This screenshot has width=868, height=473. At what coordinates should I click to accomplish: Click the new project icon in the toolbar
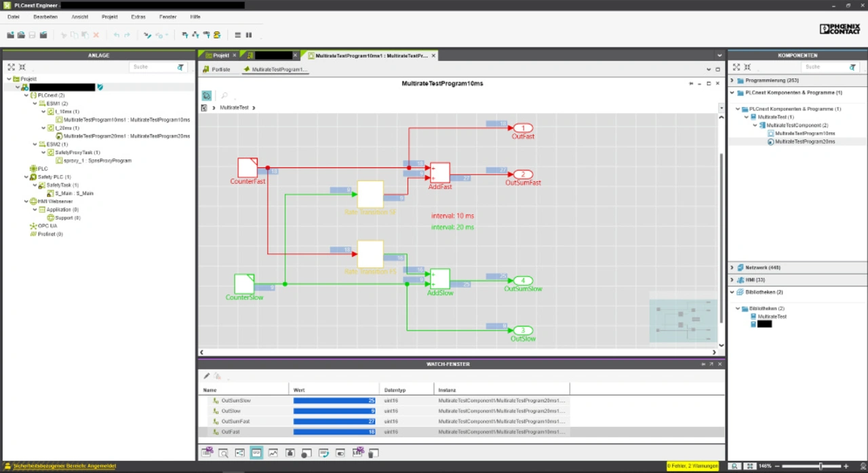(x=10, y=35)
